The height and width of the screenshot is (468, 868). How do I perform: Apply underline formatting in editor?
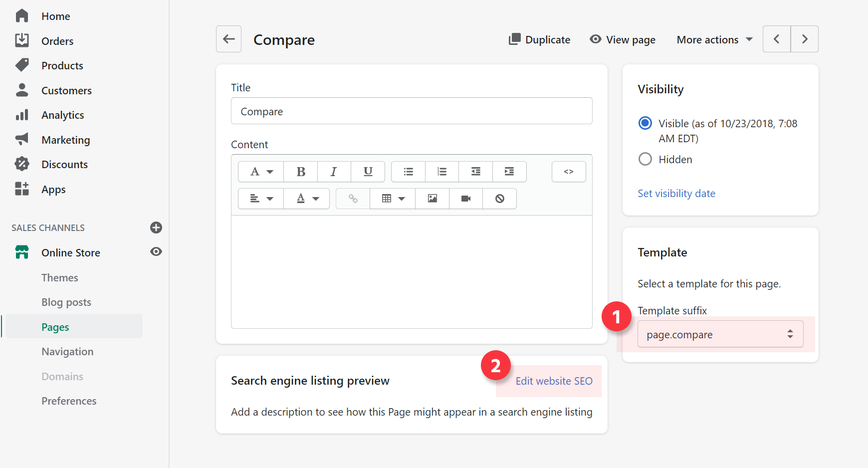[x=368, y=172]
